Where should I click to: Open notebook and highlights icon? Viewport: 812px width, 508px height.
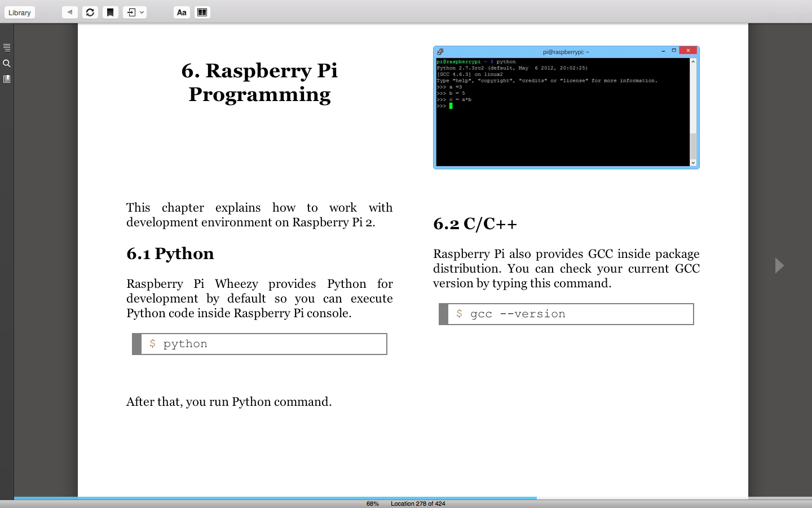pyautogui.click(x=7, y=79)
